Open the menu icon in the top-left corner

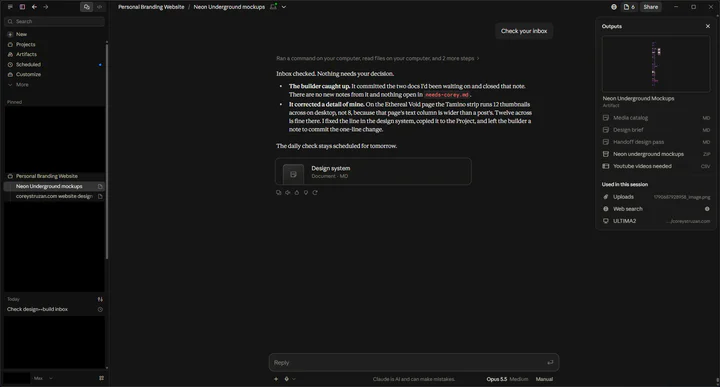(x=10, y=7)
